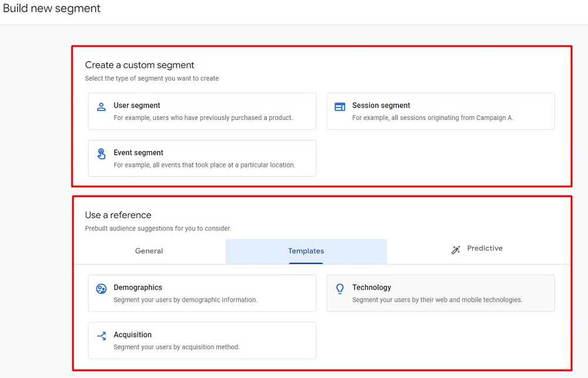This screenshot has width=588, height=378.
Task: Open the Demographics template title
Action: [138, 287]
